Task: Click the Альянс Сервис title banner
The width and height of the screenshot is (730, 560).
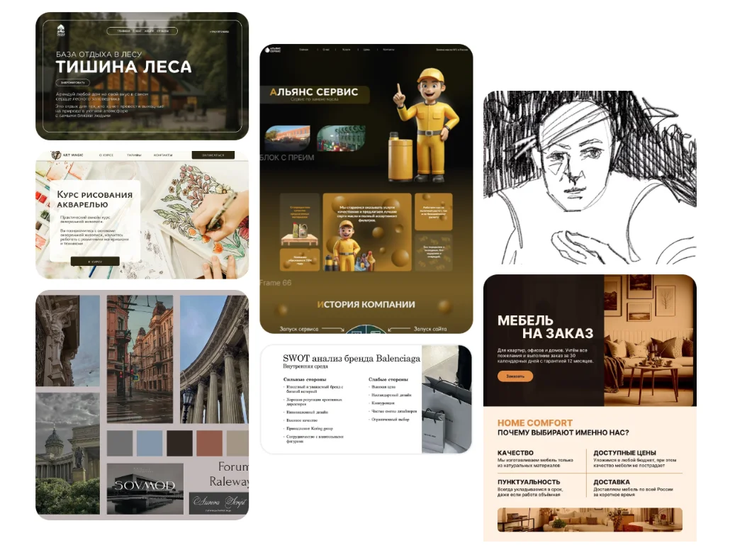Action: tap(315, 94)
